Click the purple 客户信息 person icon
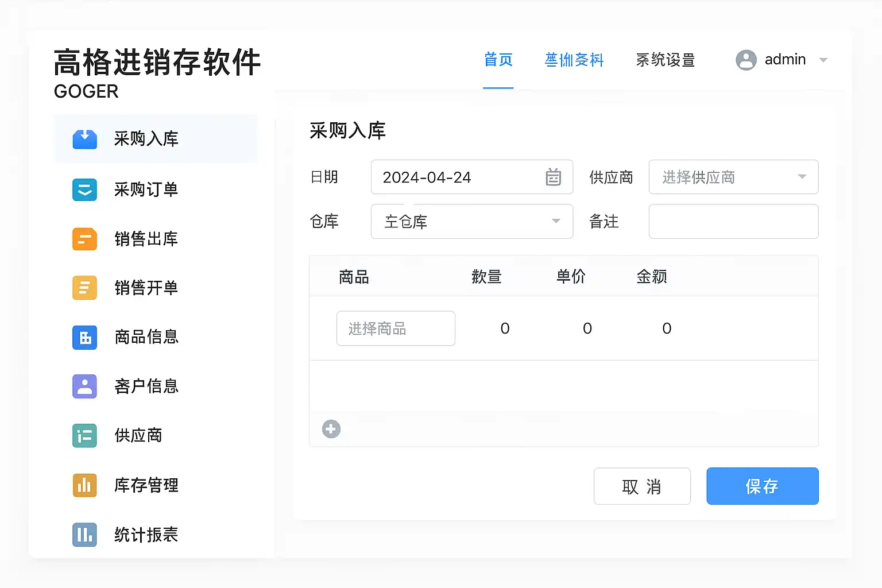The width and height of the screenshot is (882, 588). pyautogui.click(x=85, y=386)
